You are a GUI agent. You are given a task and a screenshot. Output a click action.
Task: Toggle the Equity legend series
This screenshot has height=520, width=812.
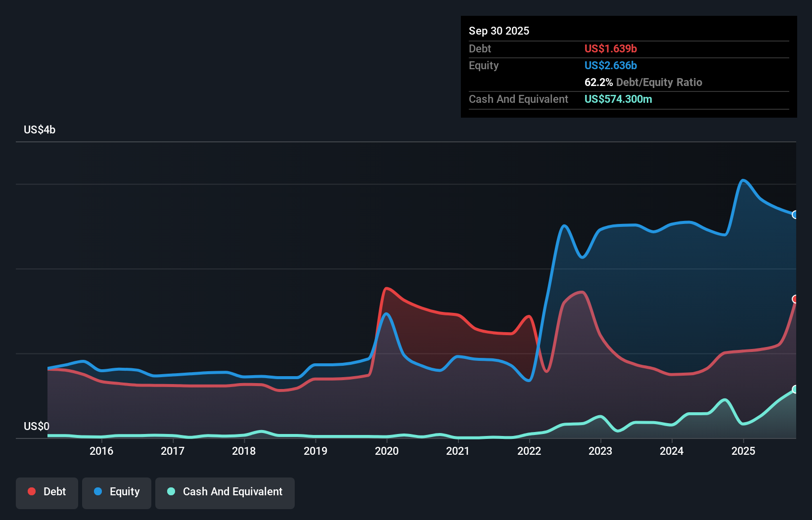117,493
